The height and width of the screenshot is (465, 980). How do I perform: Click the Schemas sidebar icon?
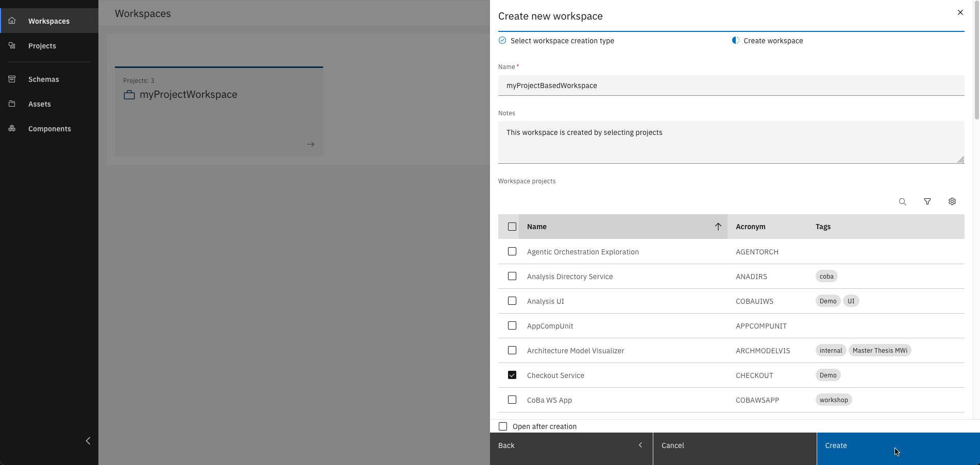coord(12,79)
